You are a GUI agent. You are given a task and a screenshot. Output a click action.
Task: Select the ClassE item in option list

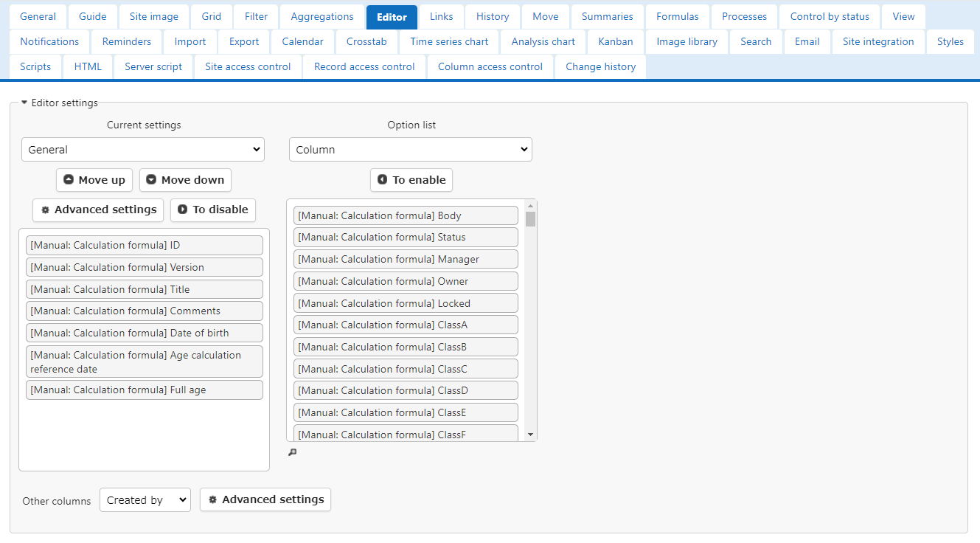(406, 412)
